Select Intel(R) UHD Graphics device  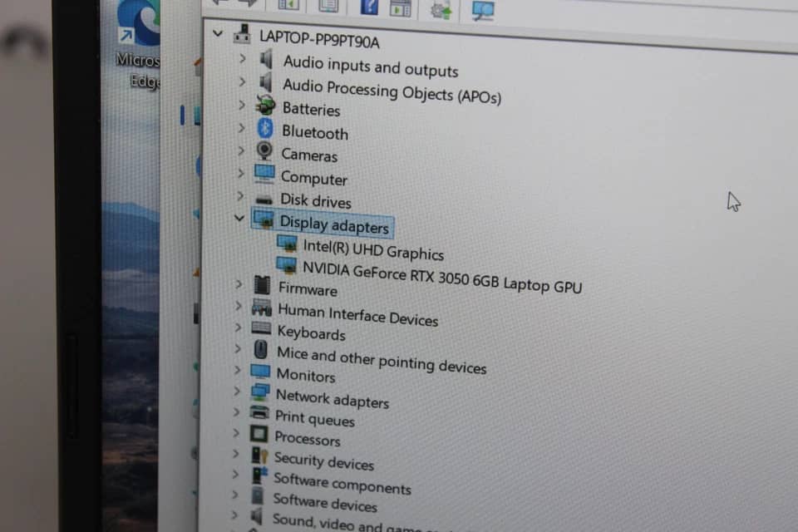tap(373, 249)
